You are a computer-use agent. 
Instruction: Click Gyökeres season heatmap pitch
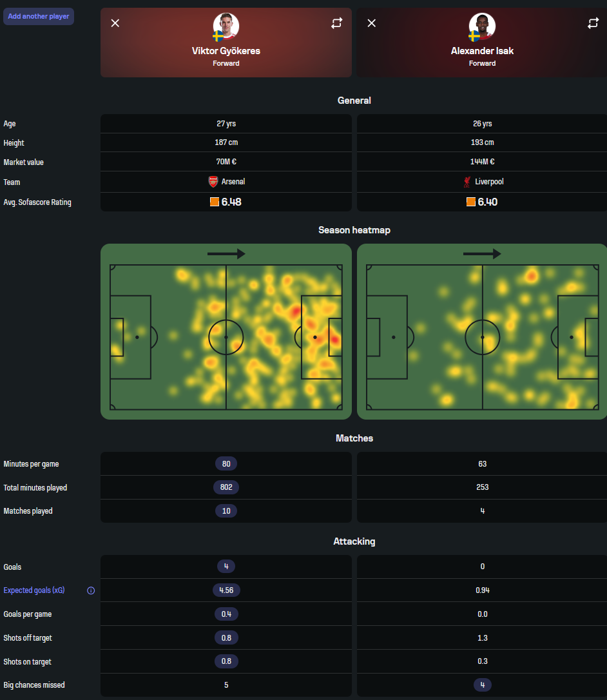pos(226,336)
